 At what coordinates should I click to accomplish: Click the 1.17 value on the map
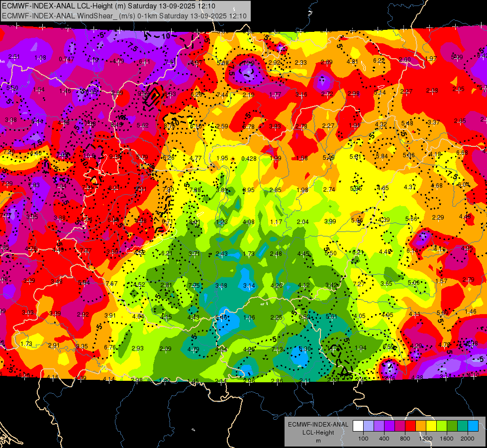pyautogui.click(x=276, y=222)
